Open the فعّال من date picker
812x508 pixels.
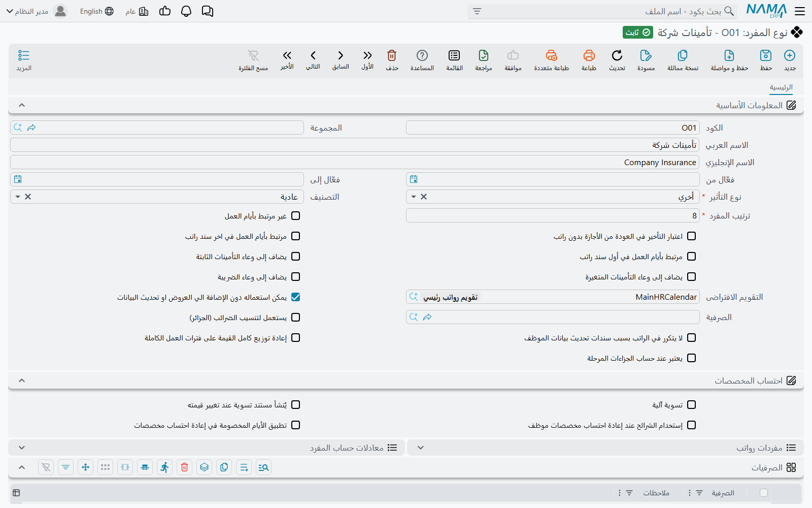click(414, 179)
